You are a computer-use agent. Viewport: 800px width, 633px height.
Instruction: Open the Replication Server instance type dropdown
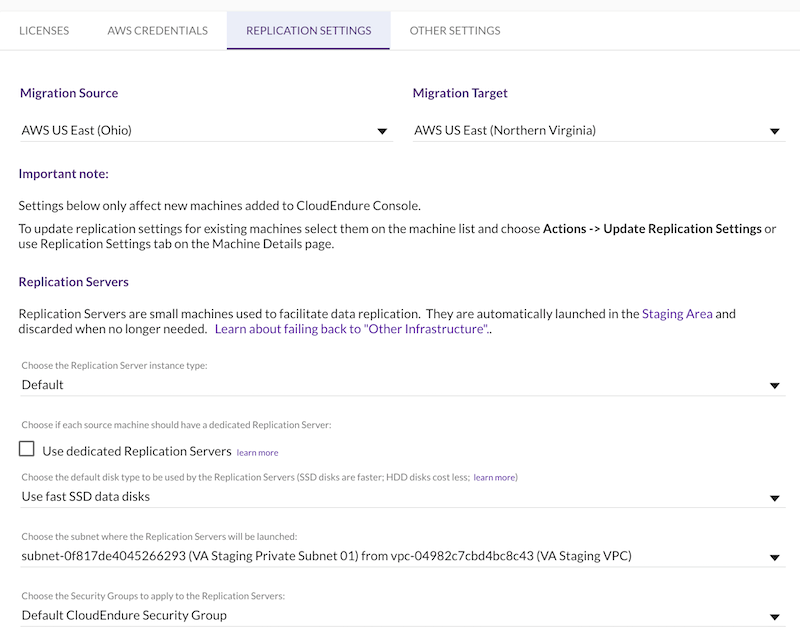click(400, 383)
